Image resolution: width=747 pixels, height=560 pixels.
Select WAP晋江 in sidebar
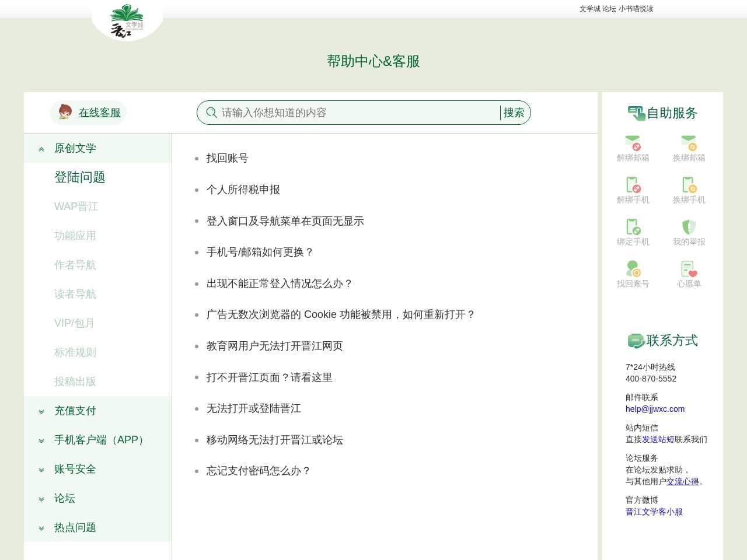[x=76, y=206]
